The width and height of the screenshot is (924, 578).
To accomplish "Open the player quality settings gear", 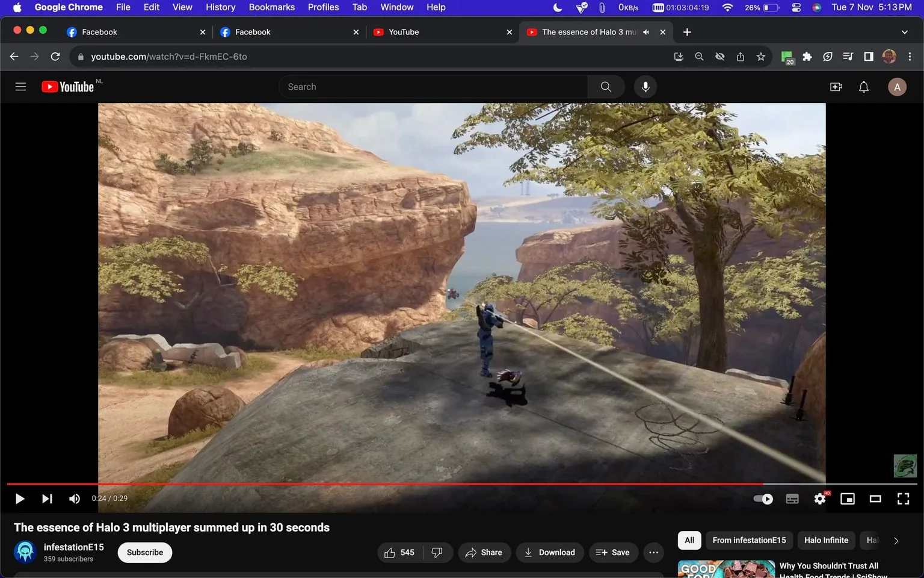I will pyautogui.click(x=819, y=499).
